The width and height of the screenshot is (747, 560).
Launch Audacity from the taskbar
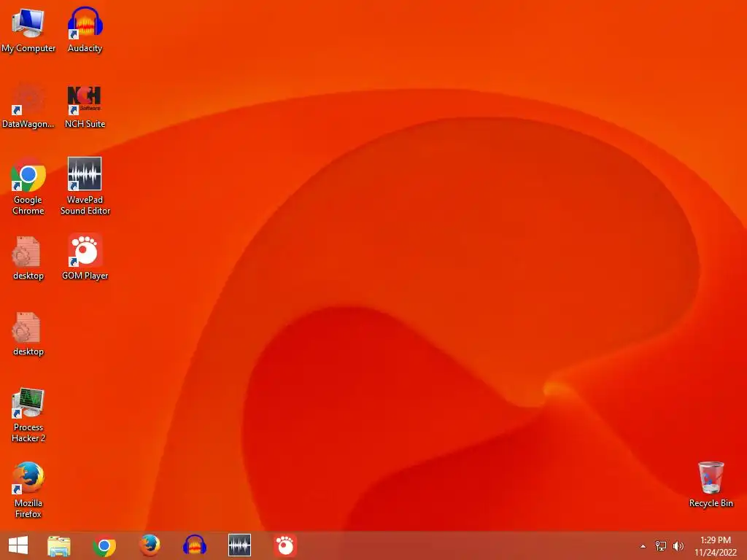194,545
